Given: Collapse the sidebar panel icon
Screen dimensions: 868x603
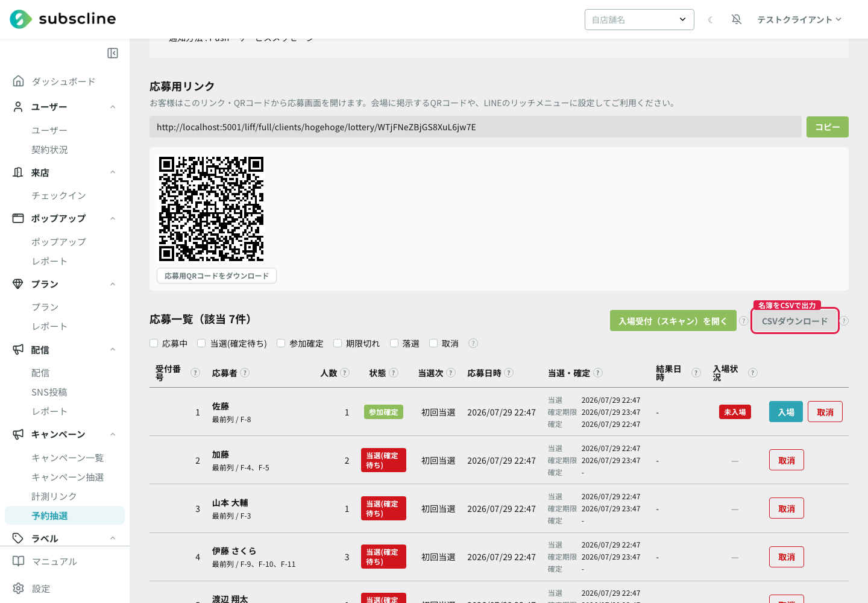Looking at the screenshot, I should point(113,53).
